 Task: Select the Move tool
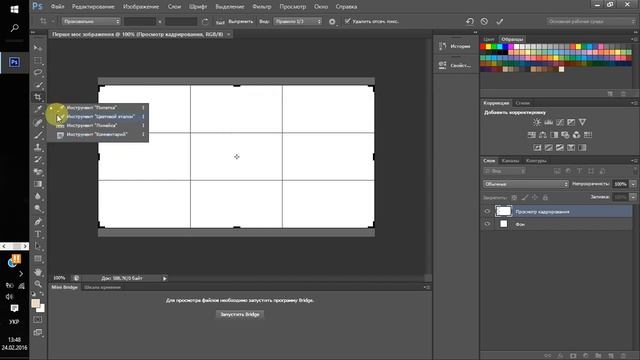tap(38, 48)
